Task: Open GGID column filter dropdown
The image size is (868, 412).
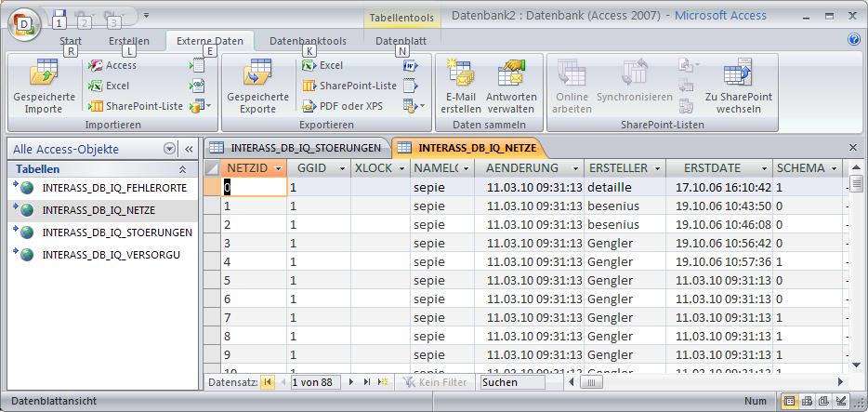Action: pos(343,168)
